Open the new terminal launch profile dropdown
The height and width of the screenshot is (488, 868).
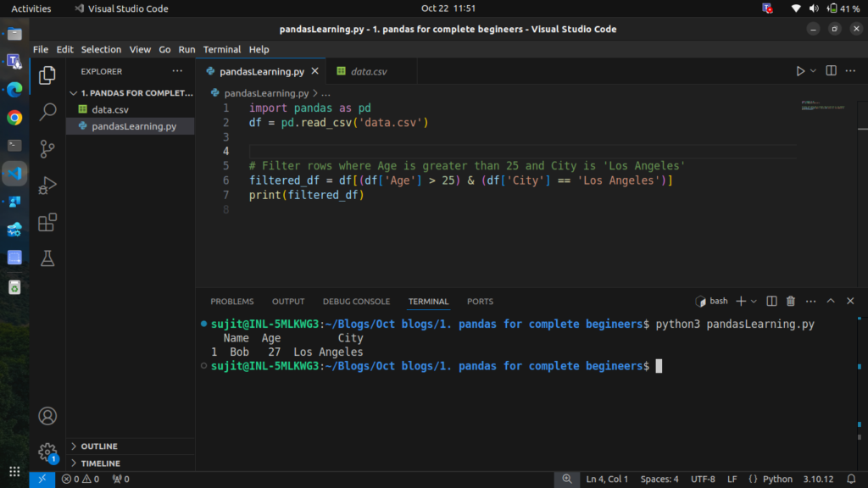(x=754, y=301)
